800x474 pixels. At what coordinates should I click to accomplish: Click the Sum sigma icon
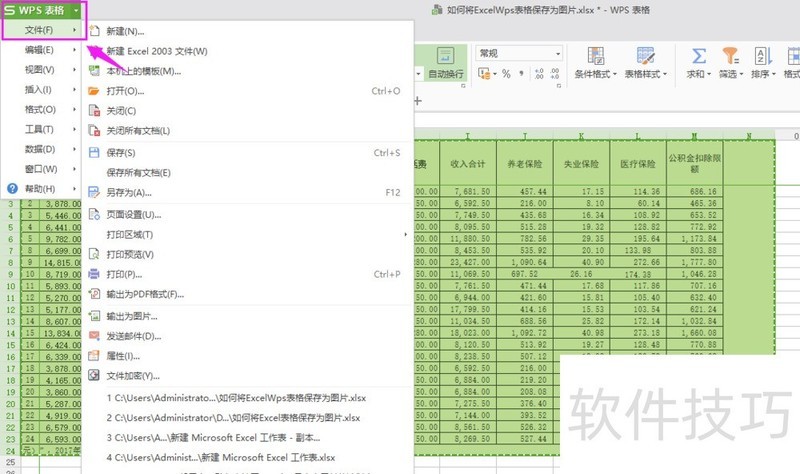point(699,55)
